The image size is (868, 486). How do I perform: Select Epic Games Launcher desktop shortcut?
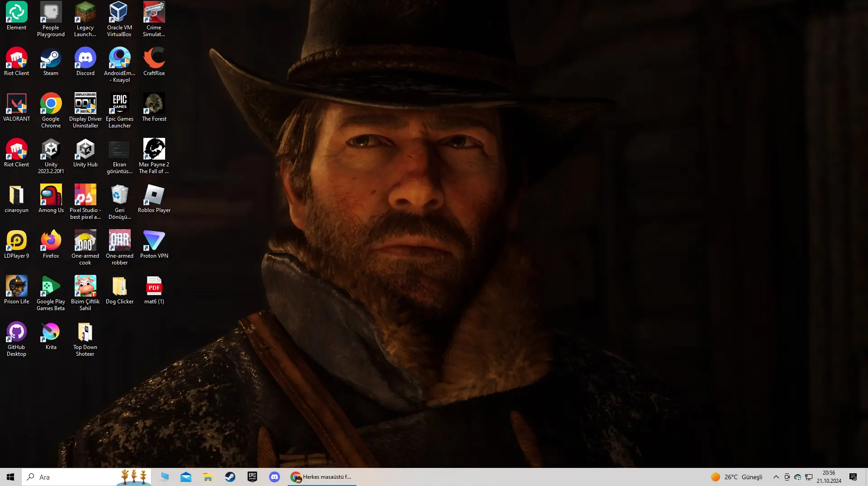[x=119, y=111]
